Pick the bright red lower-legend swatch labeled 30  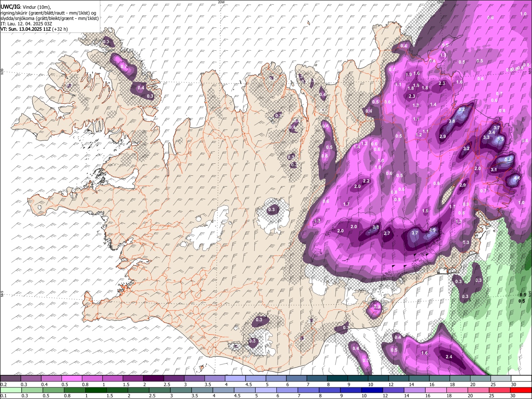[520, 390]
